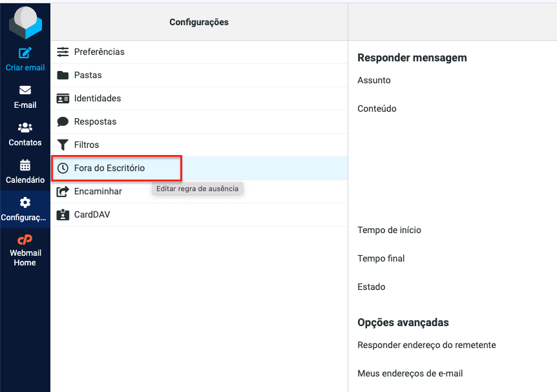
Task: Open cPanel Webmail Home icon
Action: (x=25, y=240)
